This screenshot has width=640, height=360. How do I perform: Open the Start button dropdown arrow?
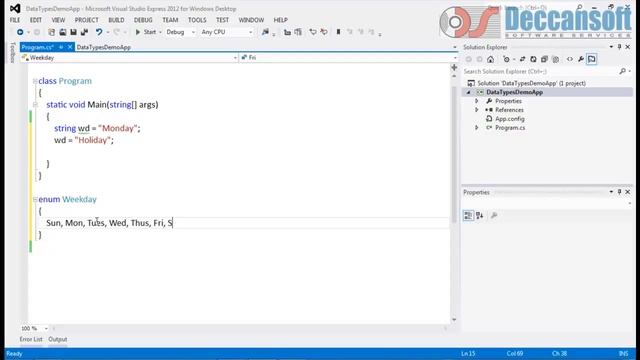click(x=160, y=32)
